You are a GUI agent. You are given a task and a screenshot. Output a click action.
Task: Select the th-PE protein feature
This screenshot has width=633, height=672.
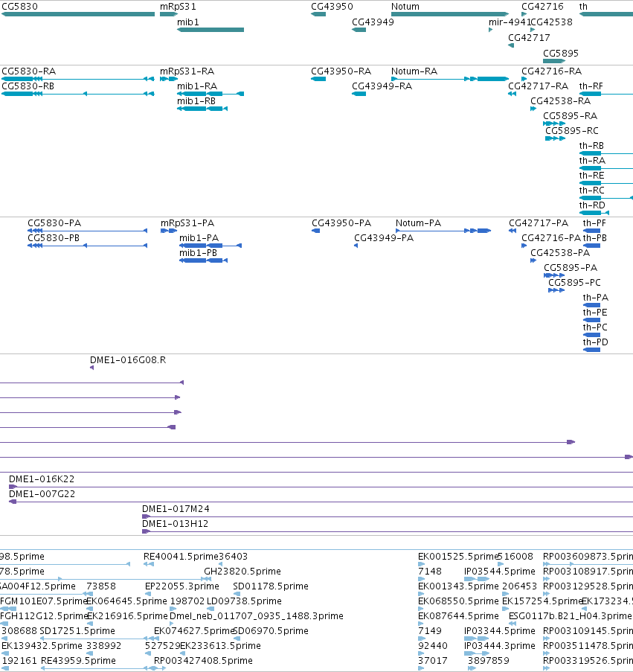coord(591,320)
